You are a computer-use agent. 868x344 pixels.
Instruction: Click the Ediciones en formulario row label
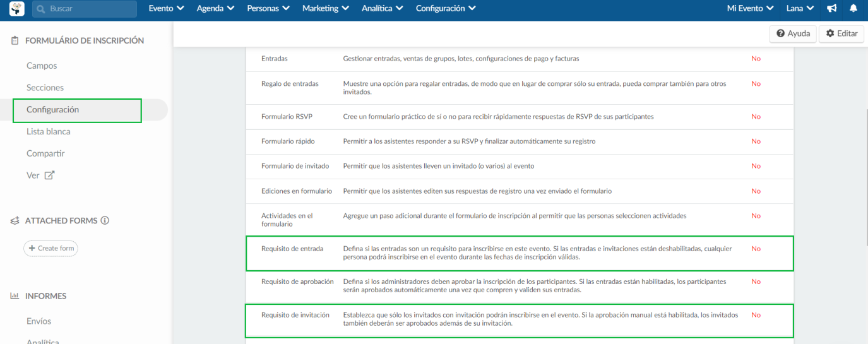297,191
